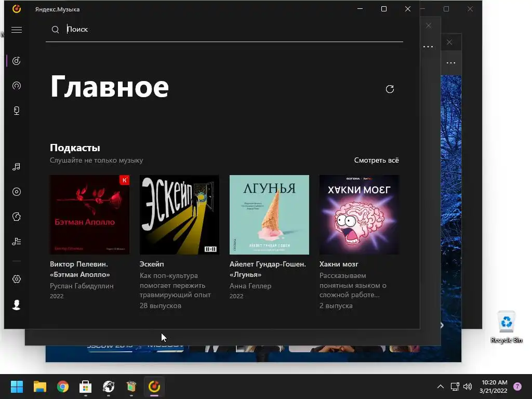The image size is (532, 399).
Task: Click the Хакни мозг title text
Action: click(x=339, y=264)
